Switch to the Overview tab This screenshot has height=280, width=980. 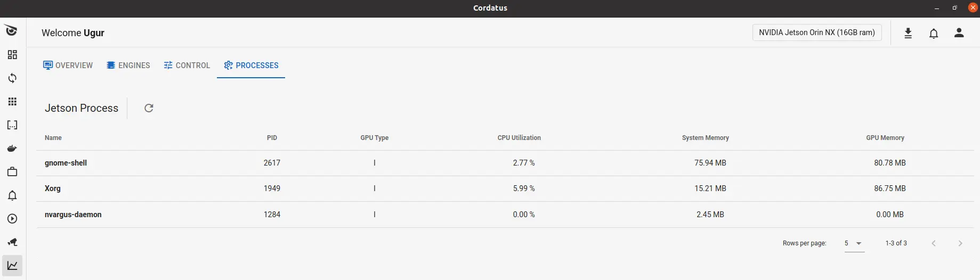point(68,65)
